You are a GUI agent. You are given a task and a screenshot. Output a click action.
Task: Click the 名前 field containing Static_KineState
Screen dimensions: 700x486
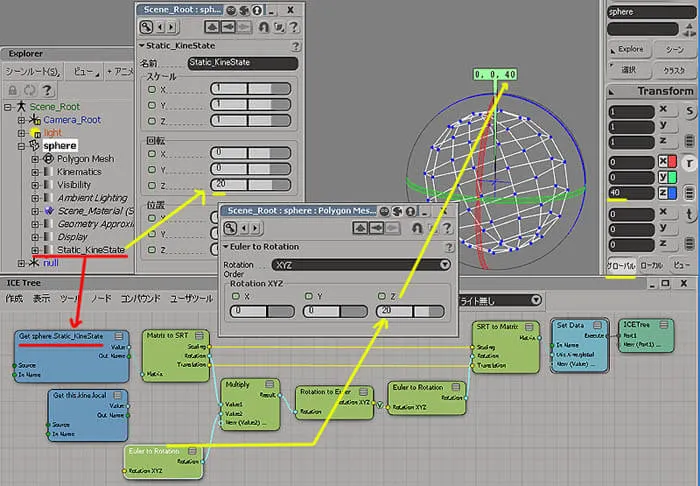tap(242, 62)
